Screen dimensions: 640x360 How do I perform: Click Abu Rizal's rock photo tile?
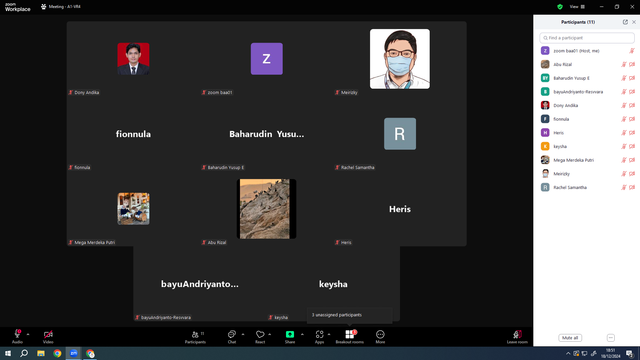point(267,209)
